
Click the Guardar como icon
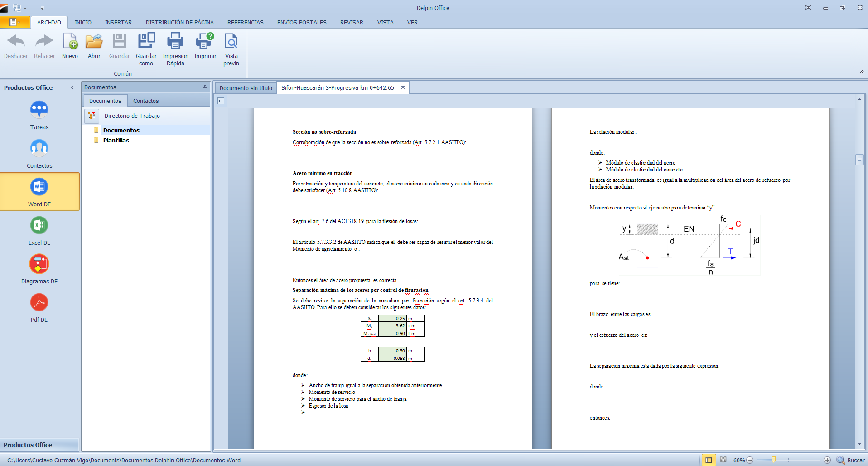pyautogui.click(x=146, y=41)
